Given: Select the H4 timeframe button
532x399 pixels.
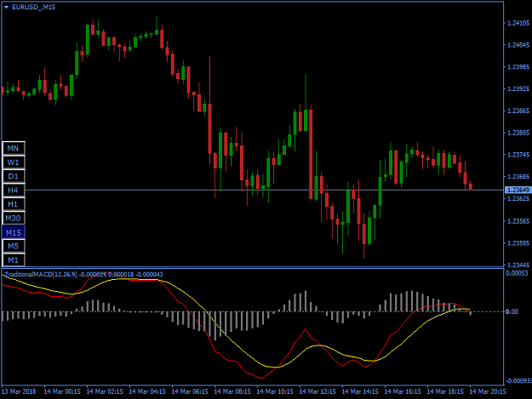Looking at the screenshot, I should click(x=14, y=191).
